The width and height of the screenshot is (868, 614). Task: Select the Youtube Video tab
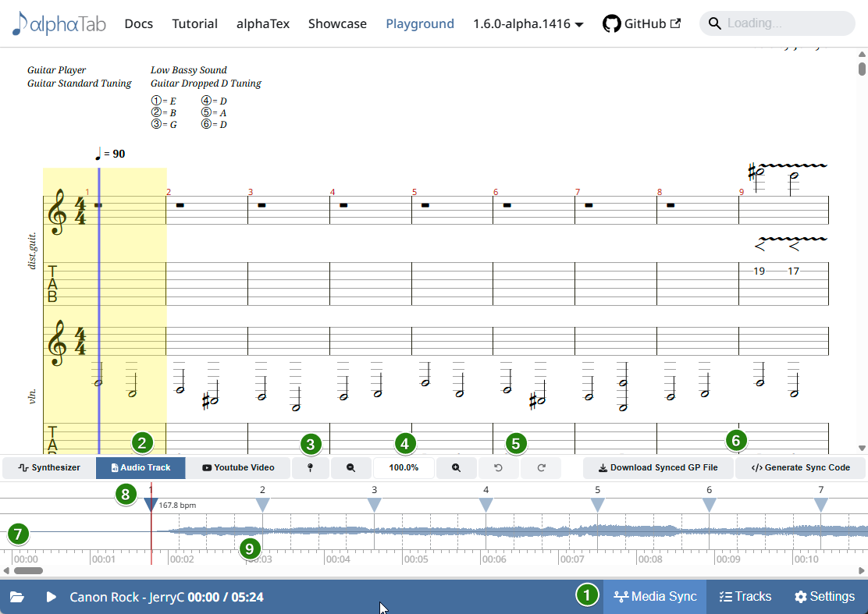point(238,467)
